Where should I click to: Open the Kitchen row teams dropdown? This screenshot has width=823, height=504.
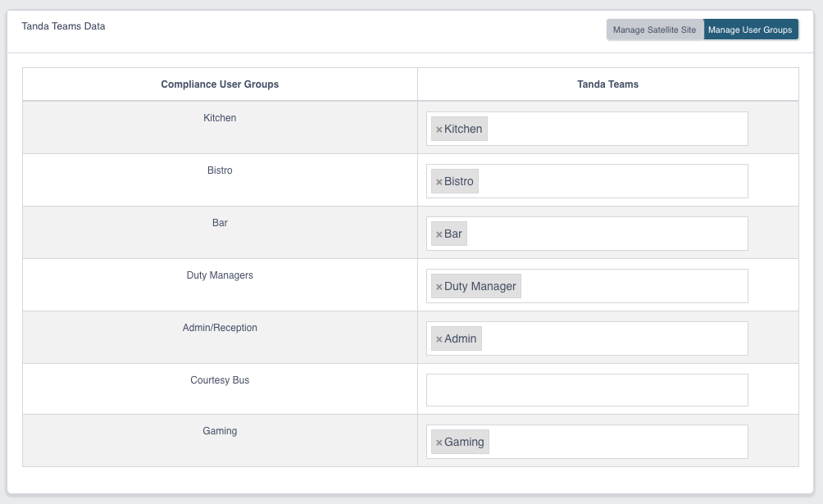click(615, 129)
